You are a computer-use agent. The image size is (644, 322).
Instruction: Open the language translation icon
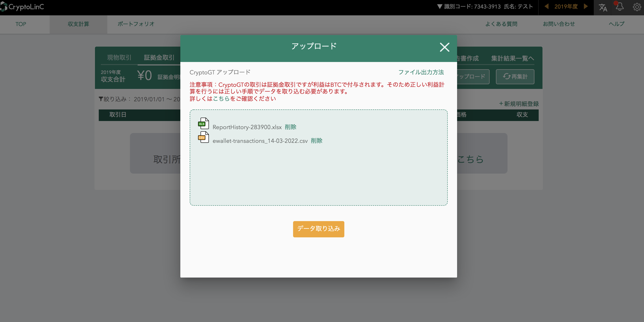(x=603, y=7)
